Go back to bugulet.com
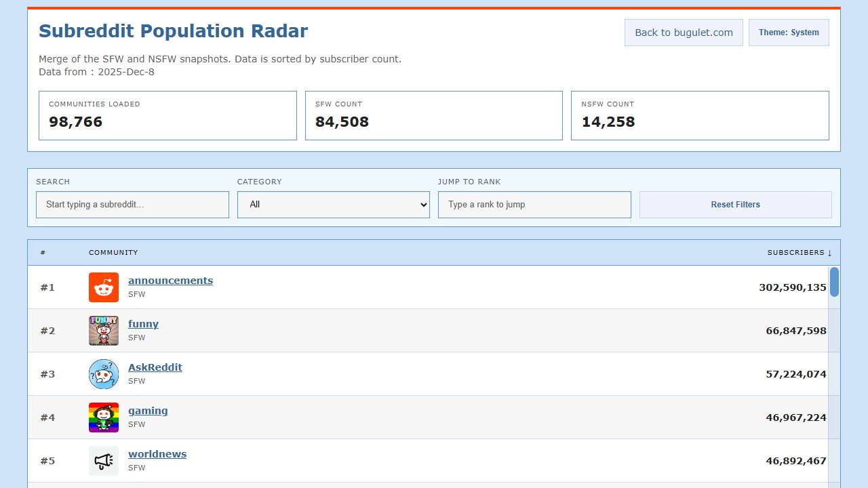The image size is (868, 488). [x=684, y=33]
